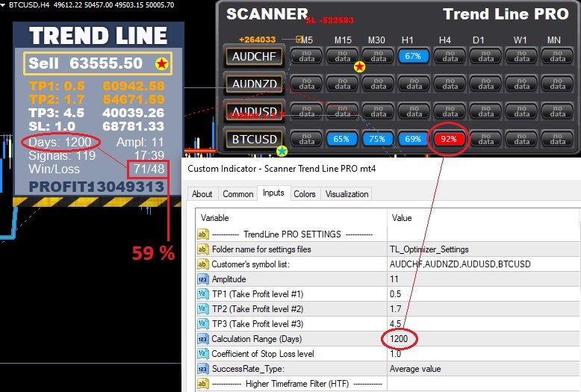
Task: Click the AUDCHF symbol button in scanner
Action: (x=254, y=56)
